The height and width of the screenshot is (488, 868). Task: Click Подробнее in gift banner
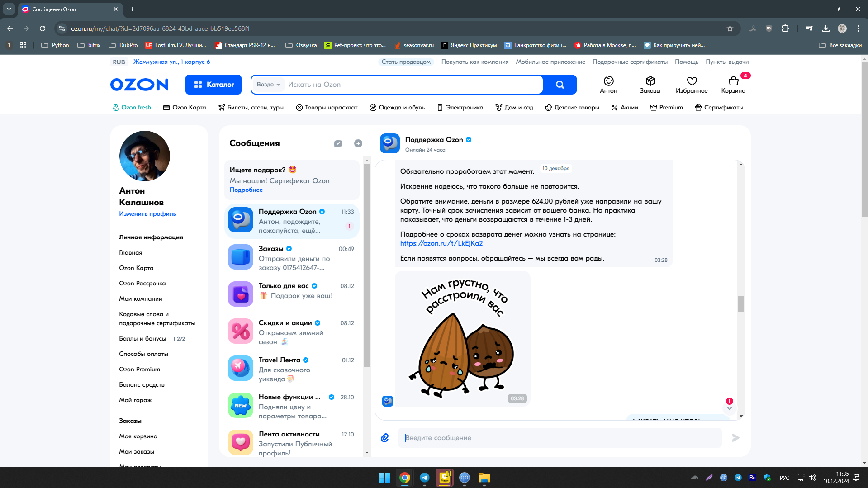pos(246,190)
